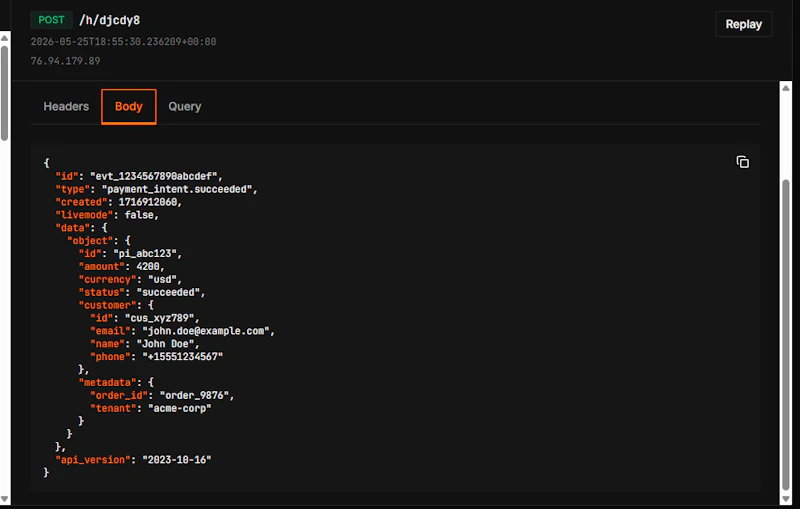Screen dimensions: 800x509
Task: Select the Body tab
Action: [129, 106]
